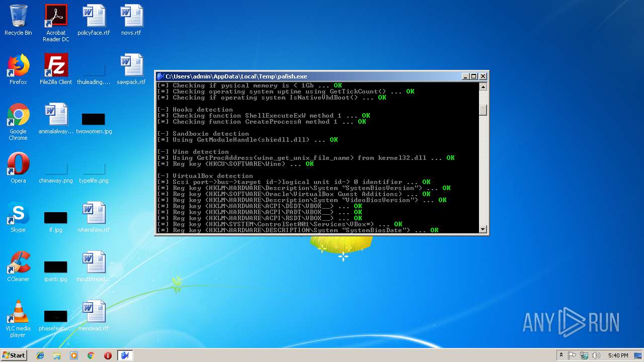Open pafish console window system menu icon
Screen dimensions: 644x362
(160, 76)
